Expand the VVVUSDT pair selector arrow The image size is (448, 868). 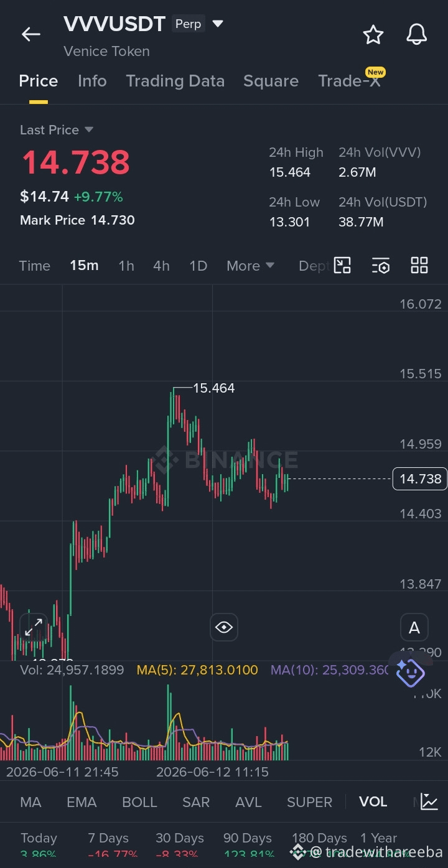218,24
